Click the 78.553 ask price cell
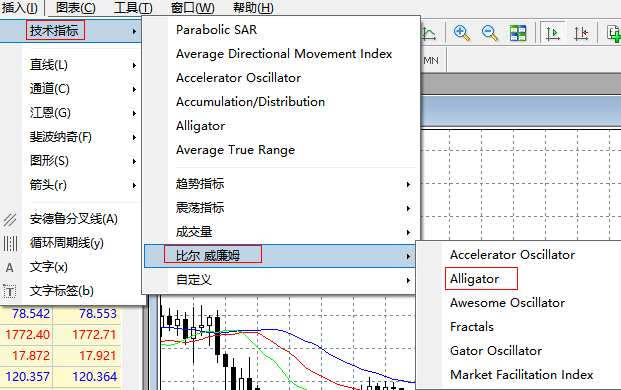This screenshot has height=390, width=621. coord(87,314)
